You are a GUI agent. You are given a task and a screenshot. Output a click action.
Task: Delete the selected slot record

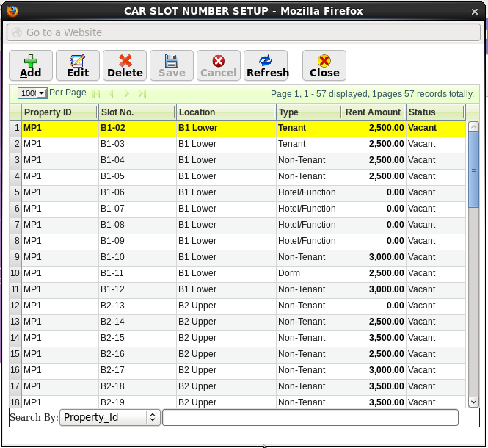tap(125, 65)
